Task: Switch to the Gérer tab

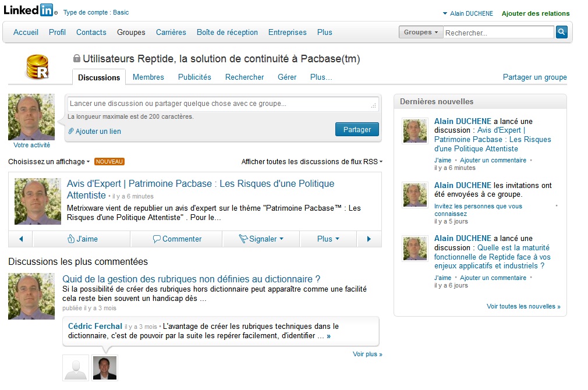Action: 287,77
